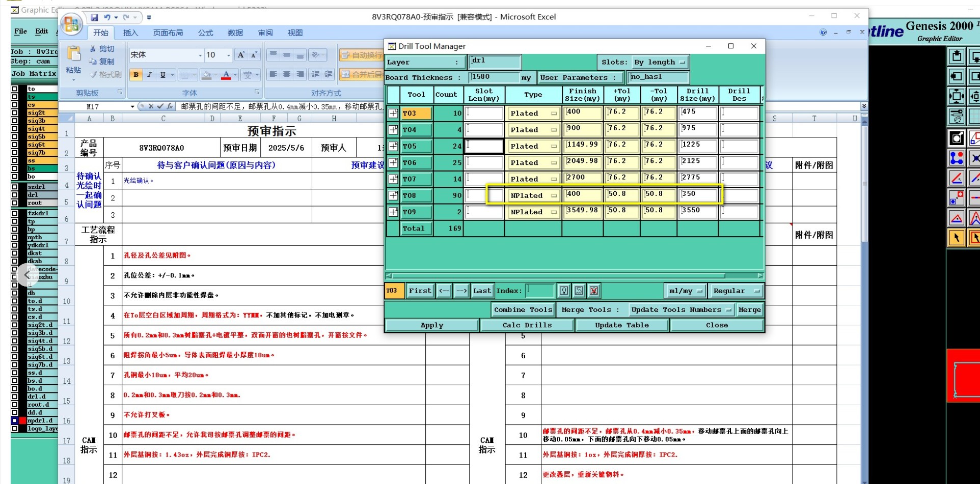Viewport: 980px width, 484px height.
Task: Click the brush and palette icon in Genesis toolbar
Action: pyautogui.click(x=957, y=117)
